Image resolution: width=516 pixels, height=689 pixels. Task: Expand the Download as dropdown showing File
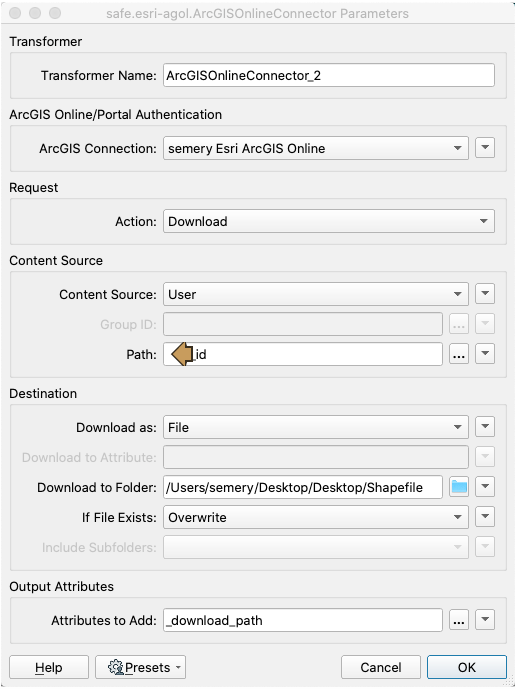point(316,427)
